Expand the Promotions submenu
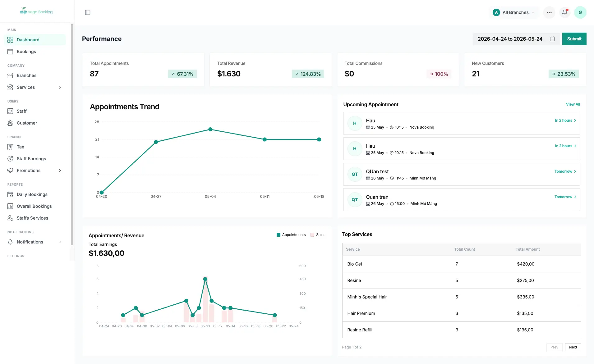Viewport: 594px width, 364px height. [35, 171]
